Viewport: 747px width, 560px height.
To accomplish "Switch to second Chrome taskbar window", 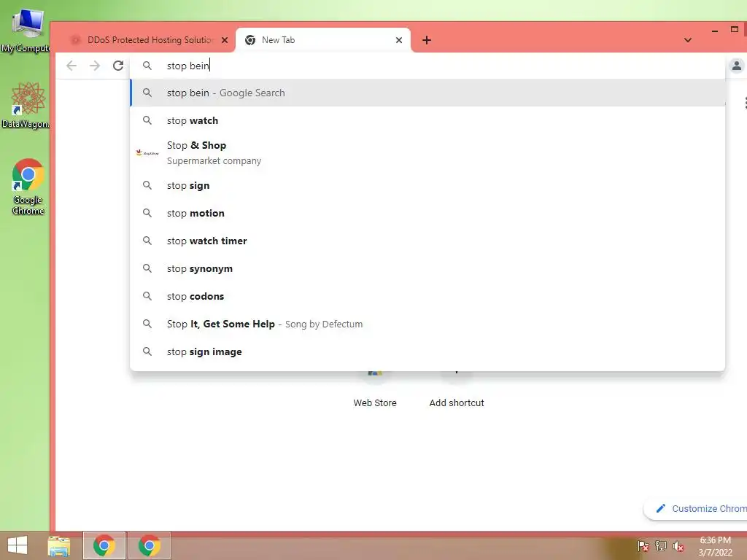I will click(x=150, y=545).
